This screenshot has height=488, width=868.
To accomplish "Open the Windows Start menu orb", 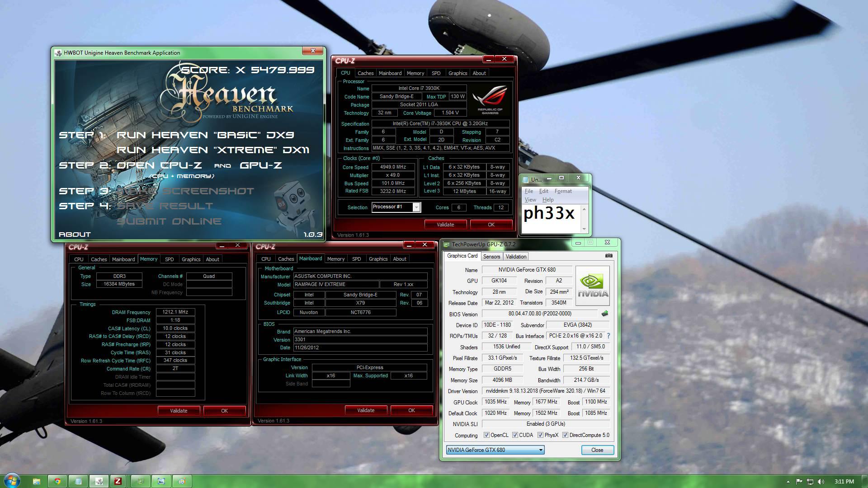I will coord(12,481).
